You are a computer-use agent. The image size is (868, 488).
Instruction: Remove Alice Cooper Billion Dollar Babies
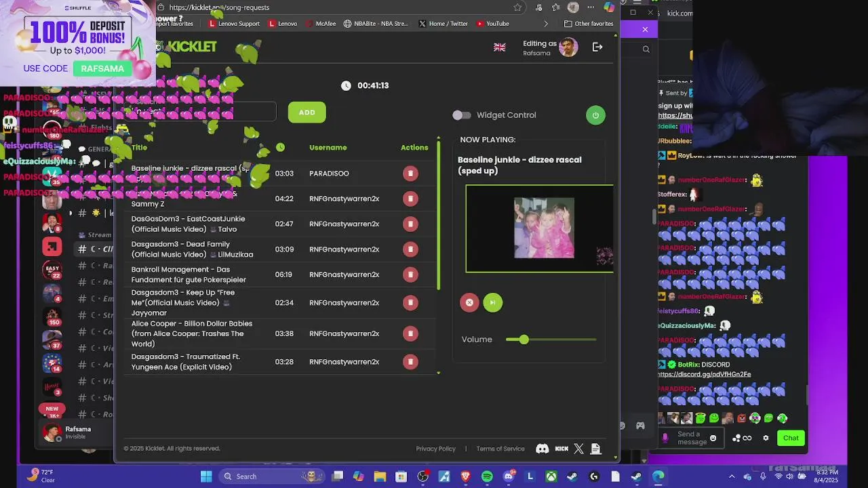pyautogui.click(x=410, y=333)
